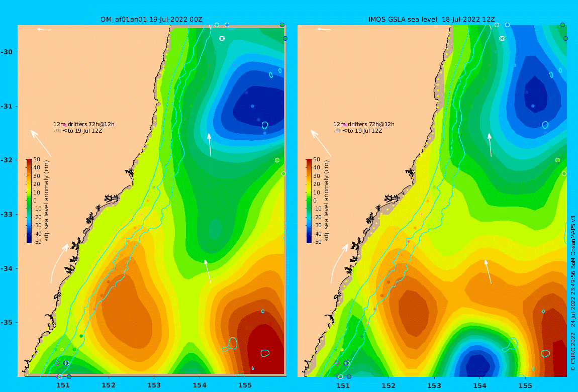Click longitude 155 under the right map
This screenshot has width=578, height=392.
525,385
